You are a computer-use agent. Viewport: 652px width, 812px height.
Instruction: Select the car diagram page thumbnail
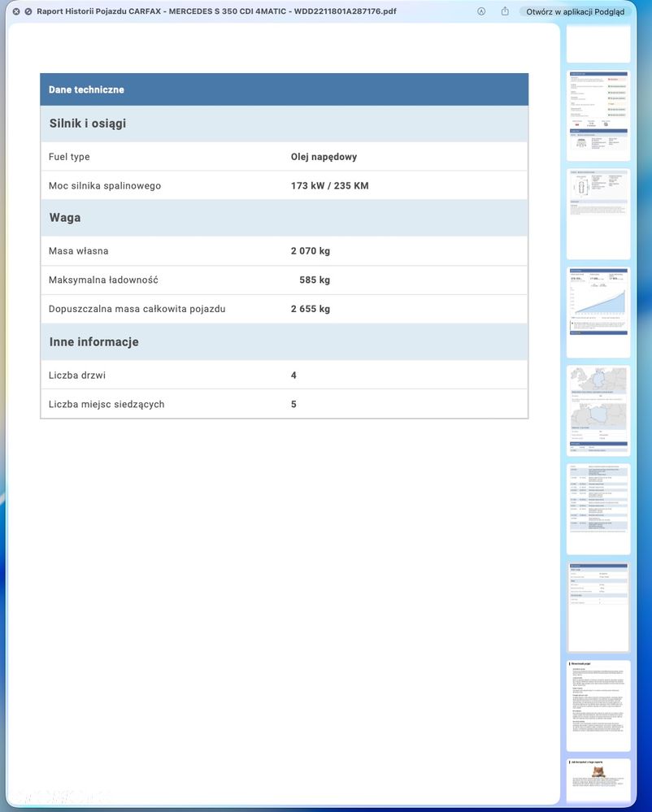tap(598, 214)
